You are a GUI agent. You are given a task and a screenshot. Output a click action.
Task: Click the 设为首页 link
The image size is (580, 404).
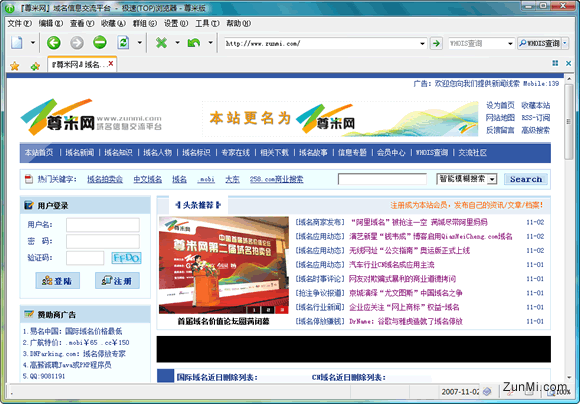[x=500, y=105]
